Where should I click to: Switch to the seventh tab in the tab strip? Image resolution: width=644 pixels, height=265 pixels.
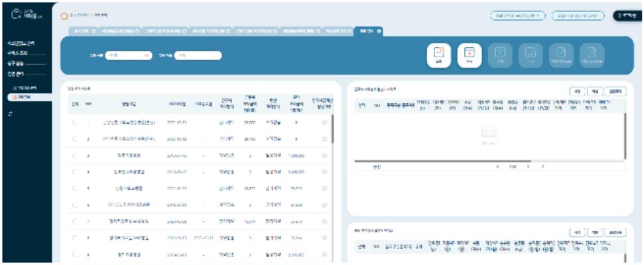coord(338,31)
